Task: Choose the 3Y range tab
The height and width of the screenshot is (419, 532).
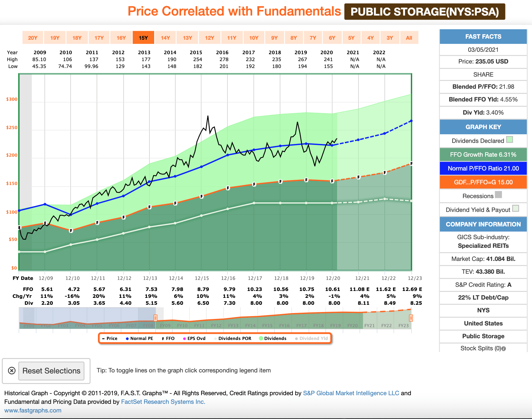Action: point(390,38)
